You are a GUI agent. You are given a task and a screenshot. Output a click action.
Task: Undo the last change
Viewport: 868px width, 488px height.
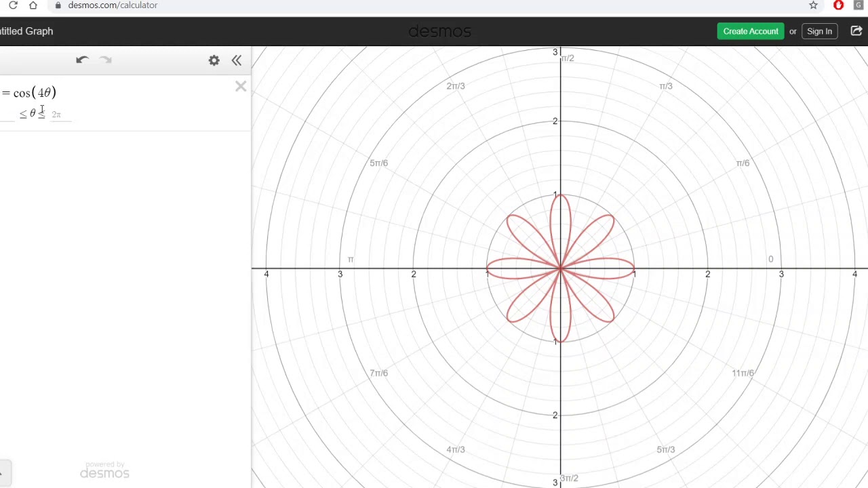(82, 60)
